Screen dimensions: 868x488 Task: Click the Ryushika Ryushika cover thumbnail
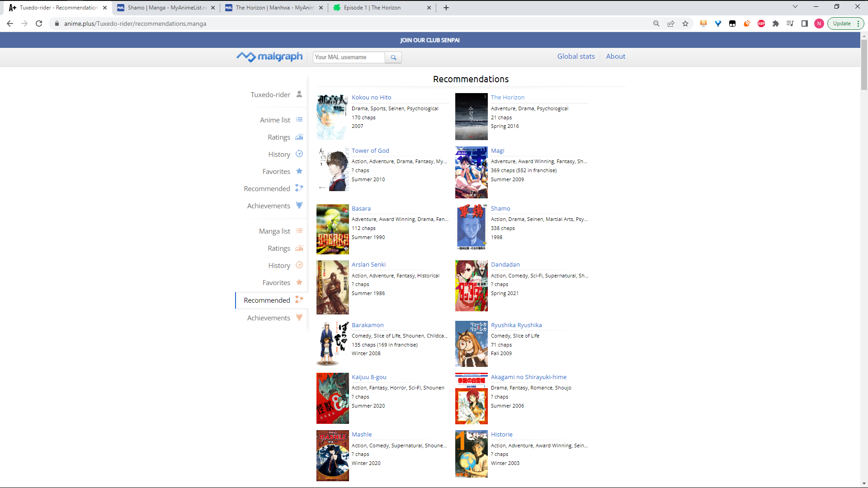[472, 343]
